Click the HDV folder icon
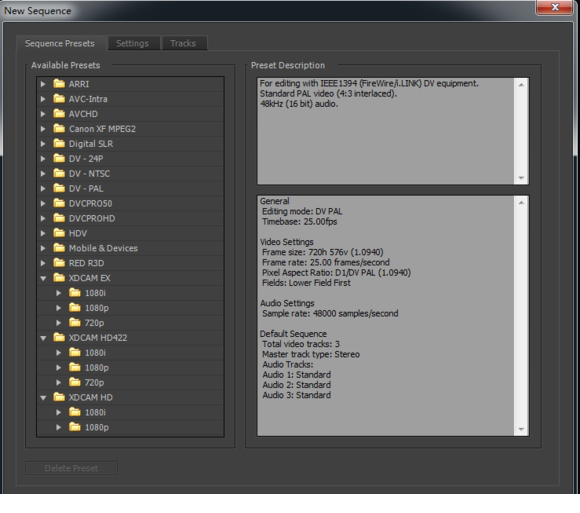The image size is (580, 513). point(59,233)
